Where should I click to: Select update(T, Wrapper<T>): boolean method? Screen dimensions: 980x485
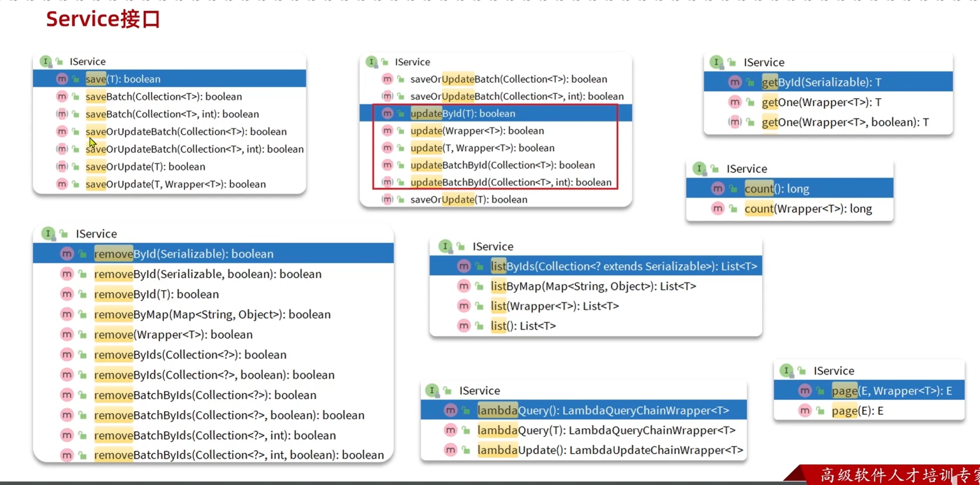pyautogui.click(x=482, y=148)
